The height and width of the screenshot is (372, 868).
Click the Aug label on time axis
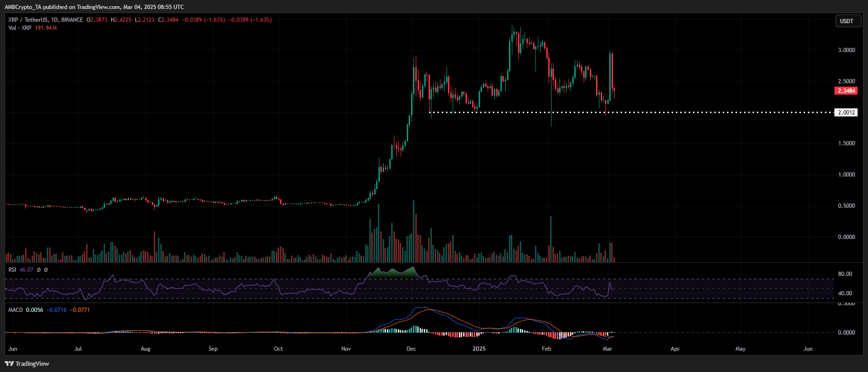(146, 349)
